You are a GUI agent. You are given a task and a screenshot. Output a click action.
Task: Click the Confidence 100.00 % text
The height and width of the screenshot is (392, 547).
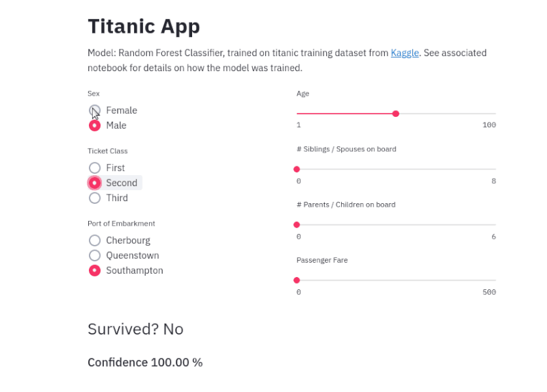coord(145,362)
